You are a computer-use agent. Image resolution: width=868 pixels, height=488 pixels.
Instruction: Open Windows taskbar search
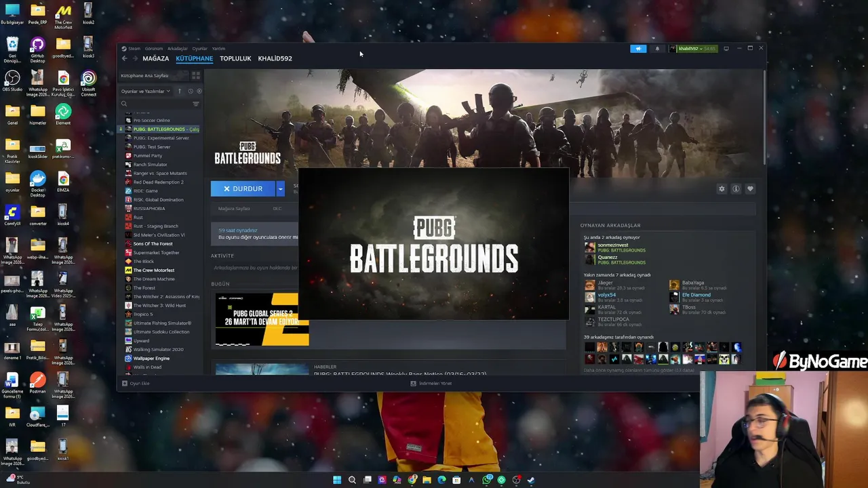tap(352, 480)
